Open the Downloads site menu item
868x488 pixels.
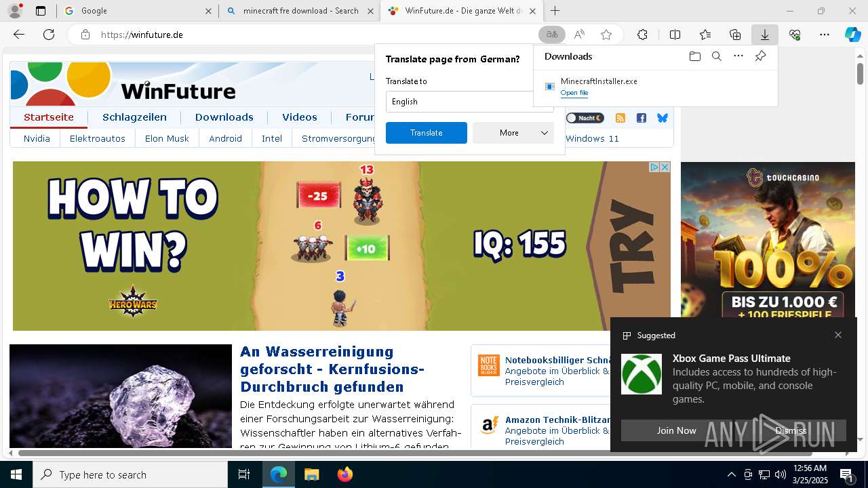pyautogui.click(x=224, y=117)
